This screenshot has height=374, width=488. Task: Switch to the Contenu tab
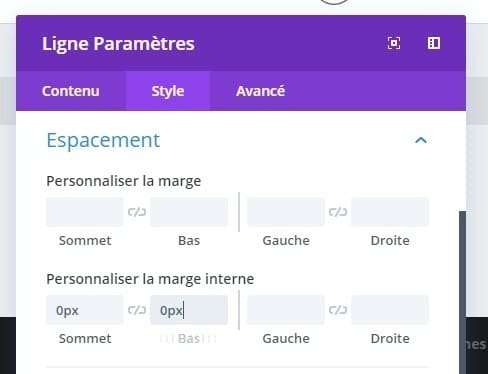[71, 91]
